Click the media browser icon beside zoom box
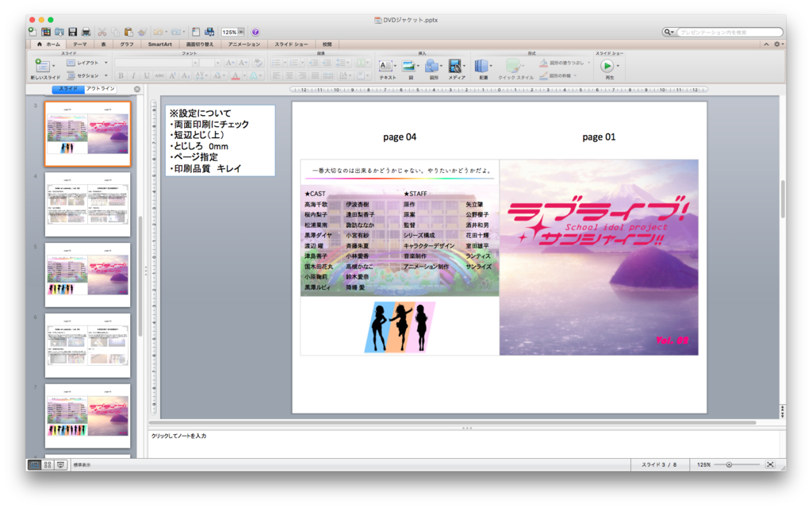Image resolution: width=812 pixels, height=508 pixels. (x=209, y=32)
